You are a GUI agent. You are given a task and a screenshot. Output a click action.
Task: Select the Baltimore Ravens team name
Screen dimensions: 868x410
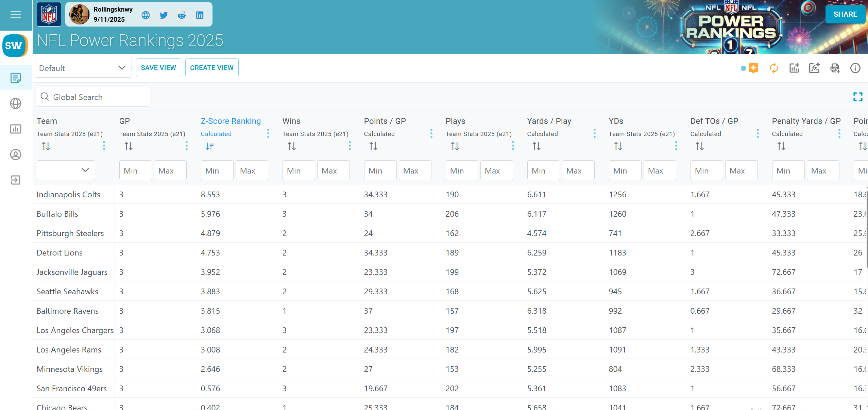(x=68, y=311)
